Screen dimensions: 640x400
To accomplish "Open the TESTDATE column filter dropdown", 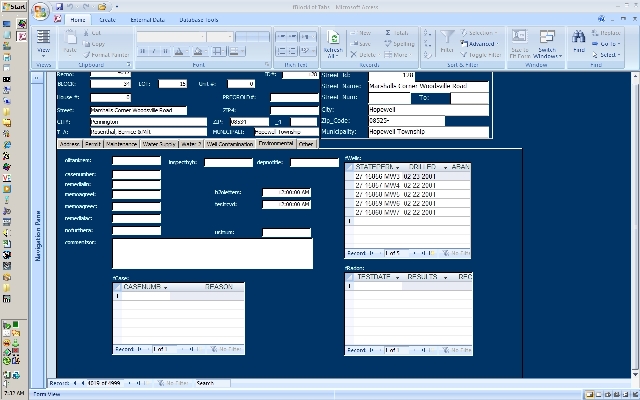I will (397, 276).
